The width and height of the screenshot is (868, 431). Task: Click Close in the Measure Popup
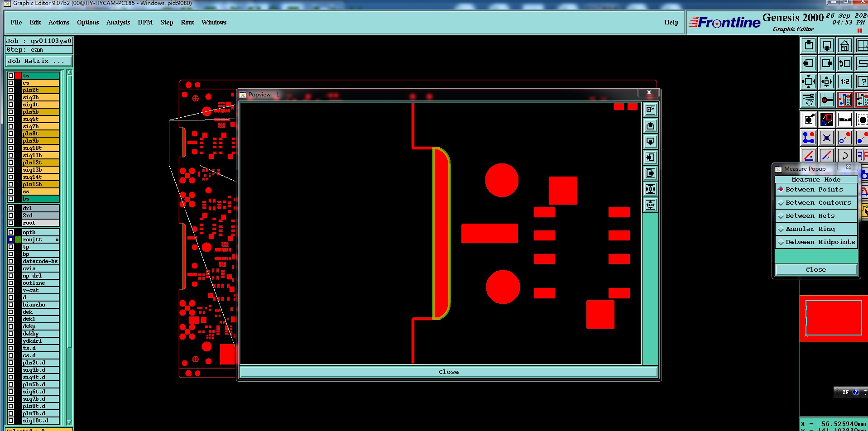pyautogui.click(x=816, y=269)
